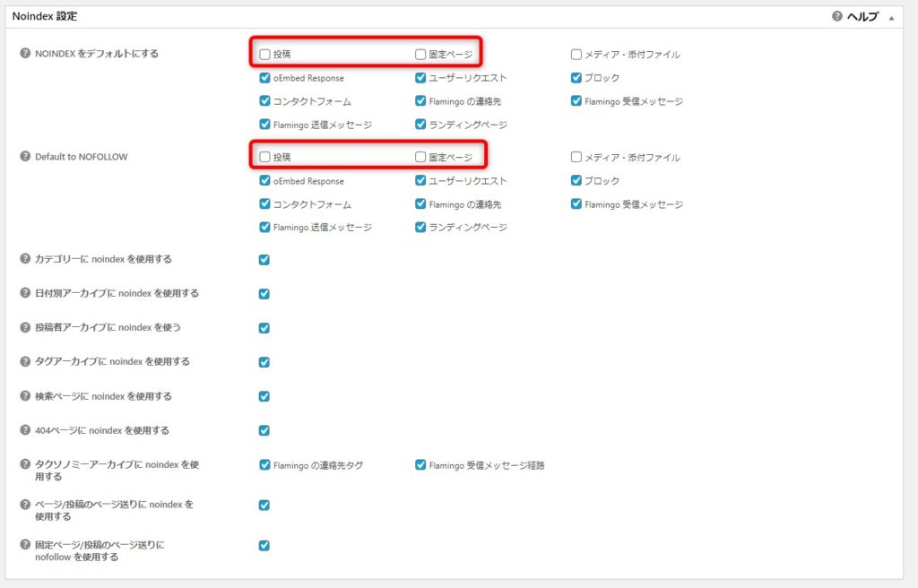Toggle 検索ページに noindex checkbox
Image resolution: width=918 pixels, height=588 pixels.
[x=264, y=396]
